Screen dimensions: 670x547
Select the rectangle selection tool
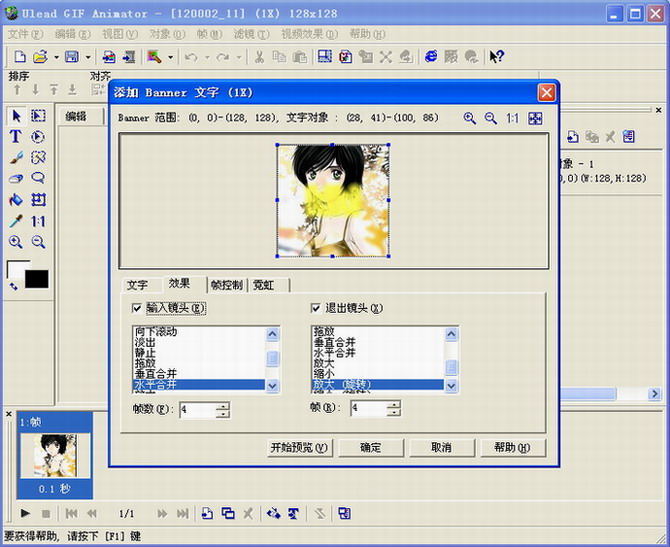coord(38,116)
